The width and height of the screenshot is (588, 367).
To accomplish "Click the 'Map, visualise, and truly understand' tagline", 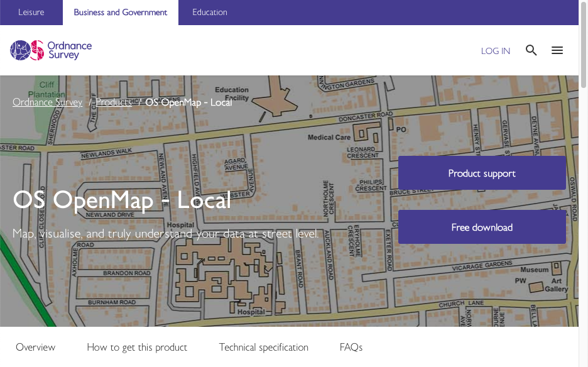I will pyautogui.click(x=165, y=233).
